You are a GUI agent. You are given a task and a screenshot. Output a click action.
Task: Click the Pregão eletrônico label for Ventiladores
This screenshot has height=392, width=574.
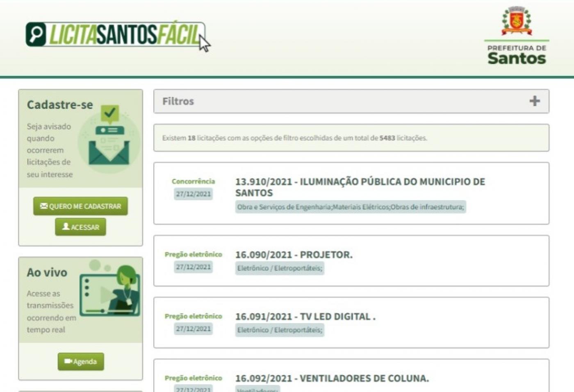tap(193, 378)
